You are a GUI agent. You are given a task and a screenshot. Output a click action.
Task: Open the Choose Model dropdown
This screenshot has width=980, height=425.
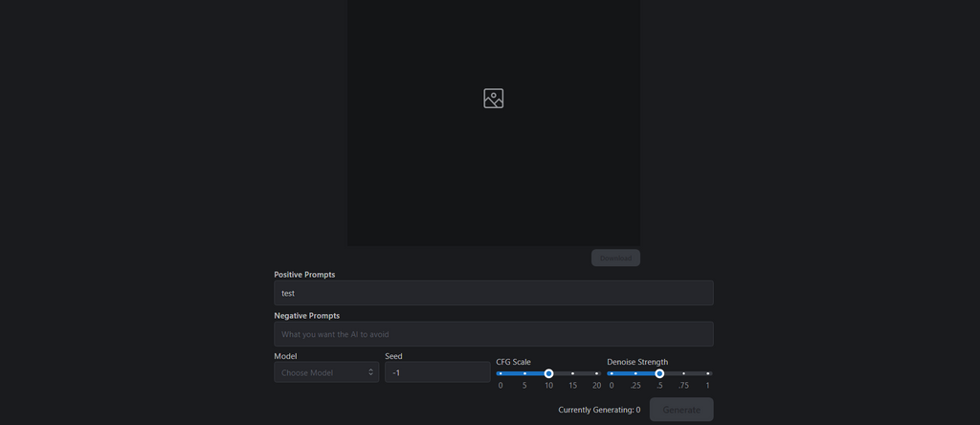(x=328, y=372)
